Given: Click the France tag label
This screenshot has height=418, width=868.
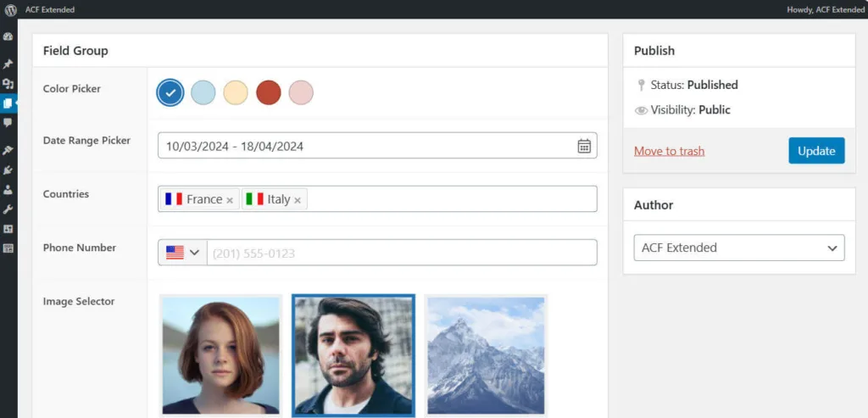Looking at the screenshot, I should pos(204,199).
